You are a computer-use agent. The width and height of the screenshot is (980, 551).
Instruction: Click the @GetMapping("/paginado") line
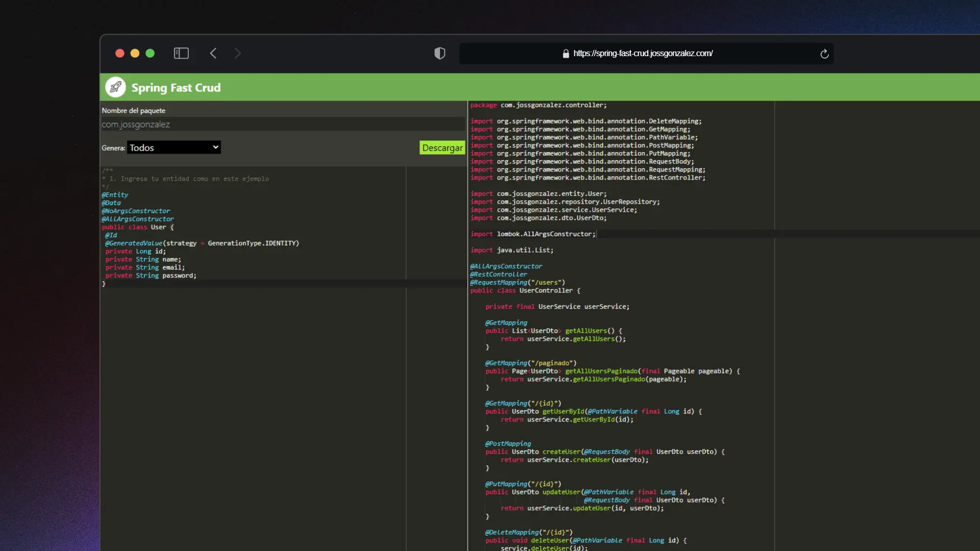[531, 363]
